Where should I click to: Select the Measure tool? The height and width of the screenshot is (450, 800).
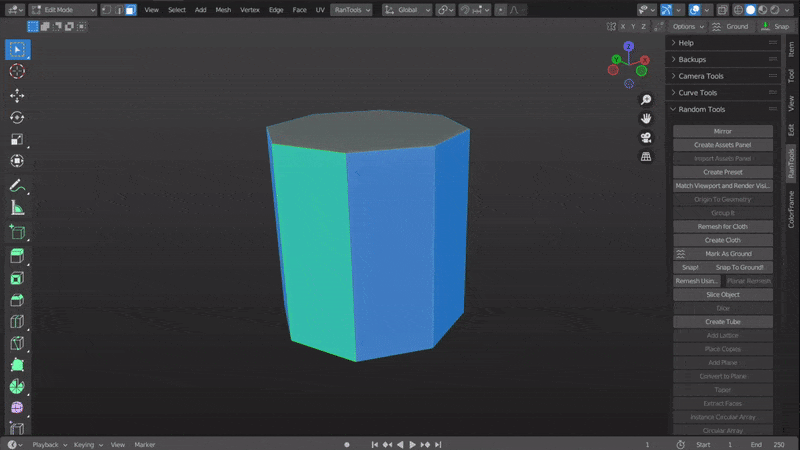(x=17, y=208)
